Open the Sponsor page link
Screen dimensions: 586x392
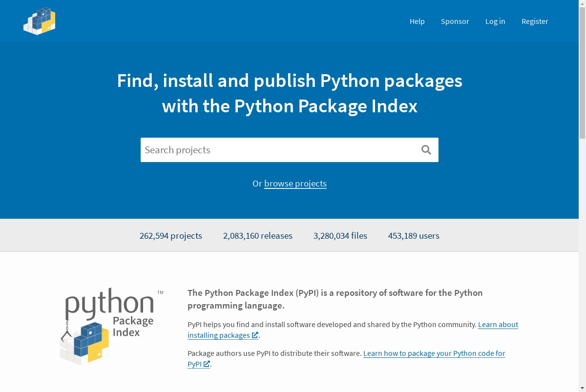(455, 21)
